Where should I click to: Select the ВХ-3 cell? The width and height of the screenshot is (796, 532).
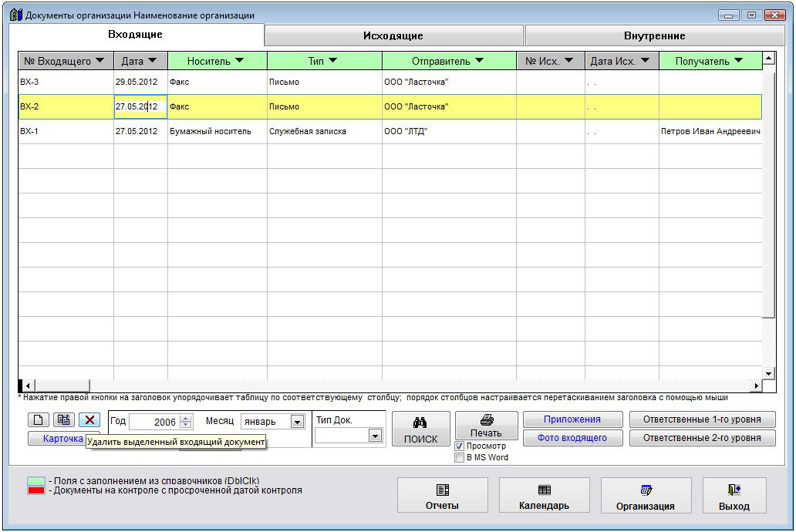66,82
